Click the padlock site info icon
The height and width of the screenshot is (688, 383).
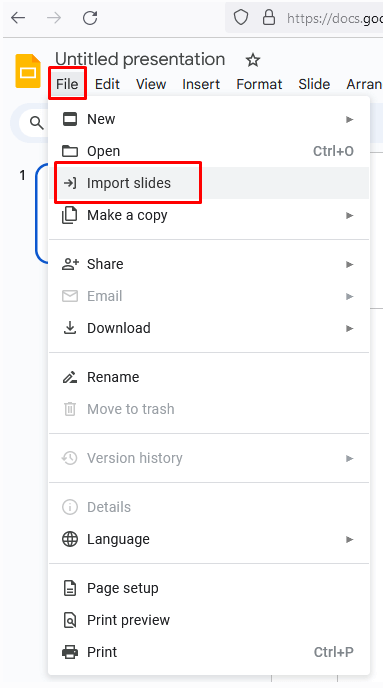pyautogui.click(x=268, y=18)
